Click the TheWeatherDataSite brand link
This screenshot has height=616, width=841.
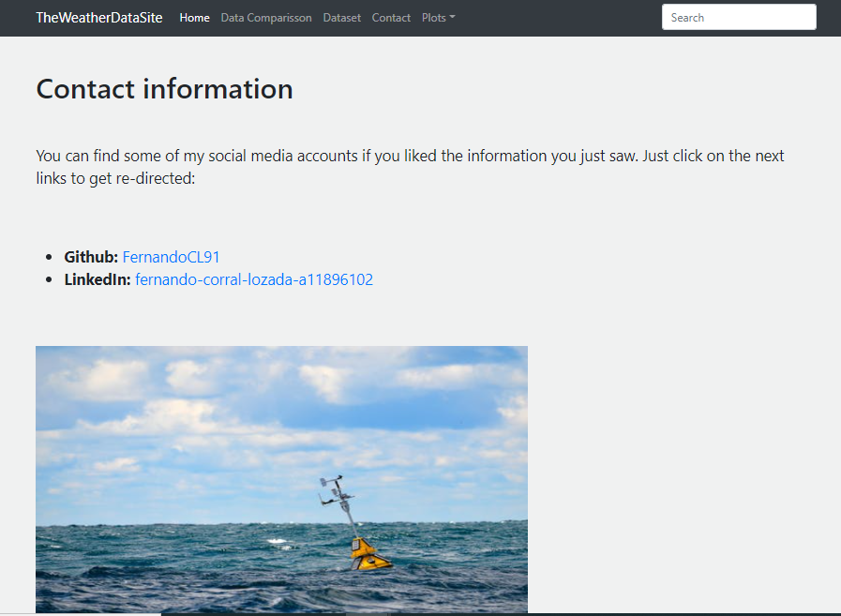pos(98,17)
